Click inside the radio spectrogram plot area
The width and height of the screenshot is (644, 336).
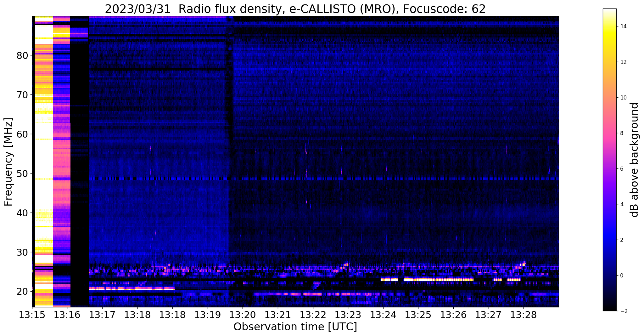(x=295, y=162)
